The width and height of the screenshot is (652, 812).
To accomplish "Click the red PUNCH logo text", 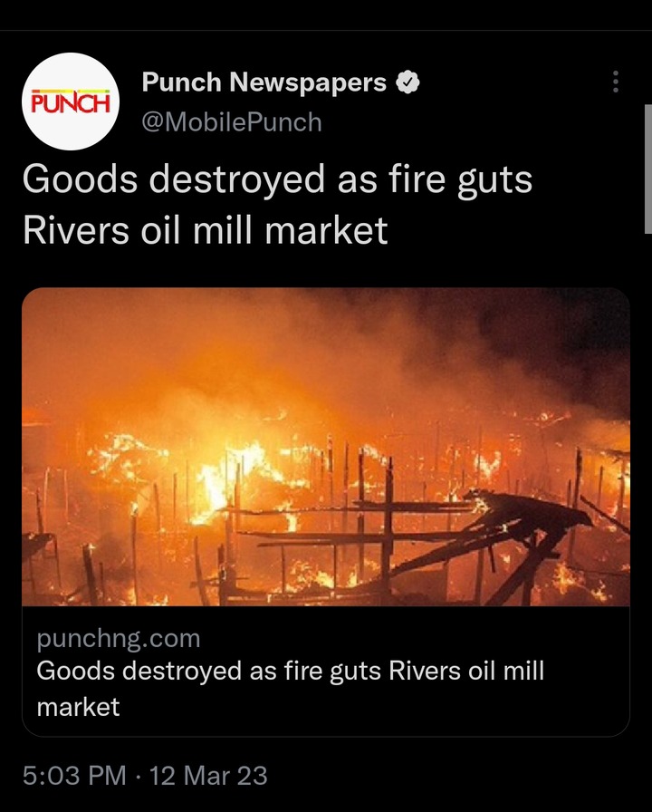I will point(71,102).
